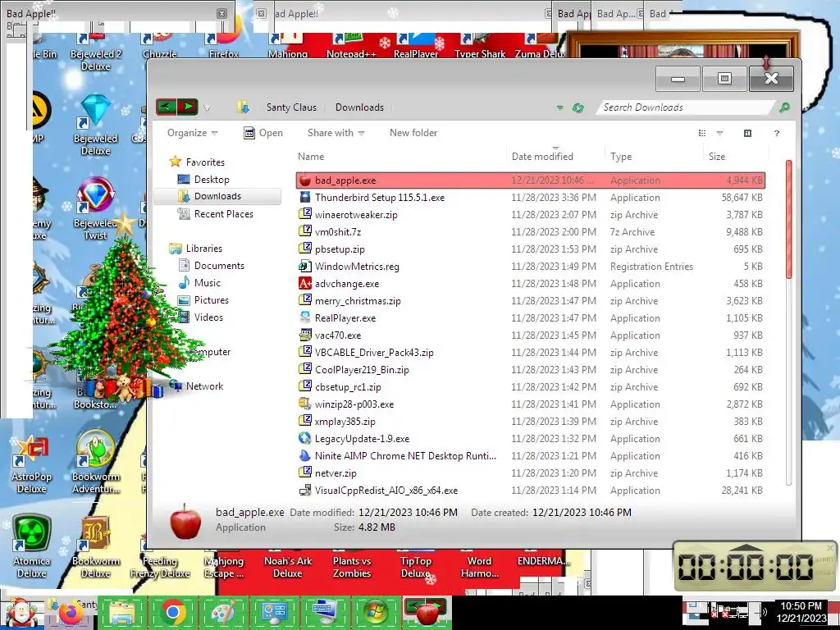Click xmplay385.zip file name
The width and height of the screenshot is (840, 630).
(345, 422)
